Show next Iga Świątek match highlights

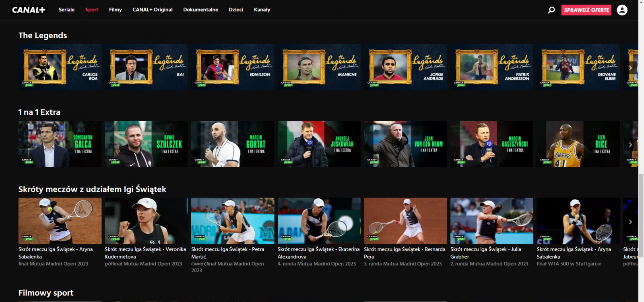pyautogui.click(x=630, y=222)
